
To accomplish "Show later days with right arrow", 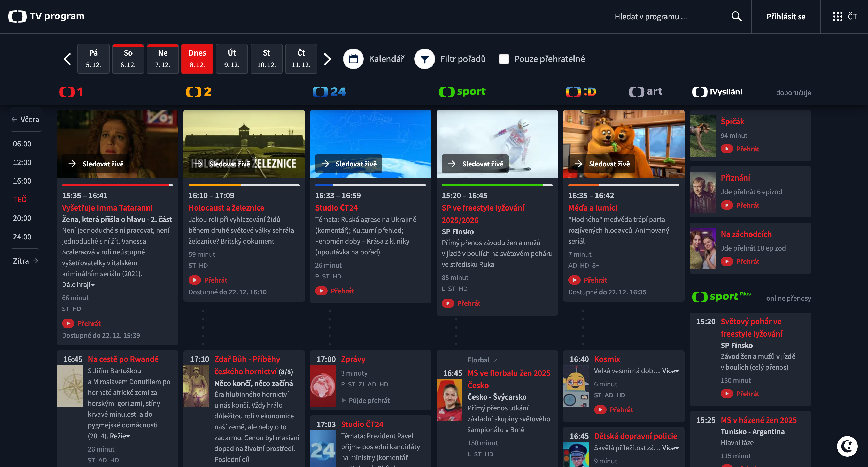I will point(327,59).
